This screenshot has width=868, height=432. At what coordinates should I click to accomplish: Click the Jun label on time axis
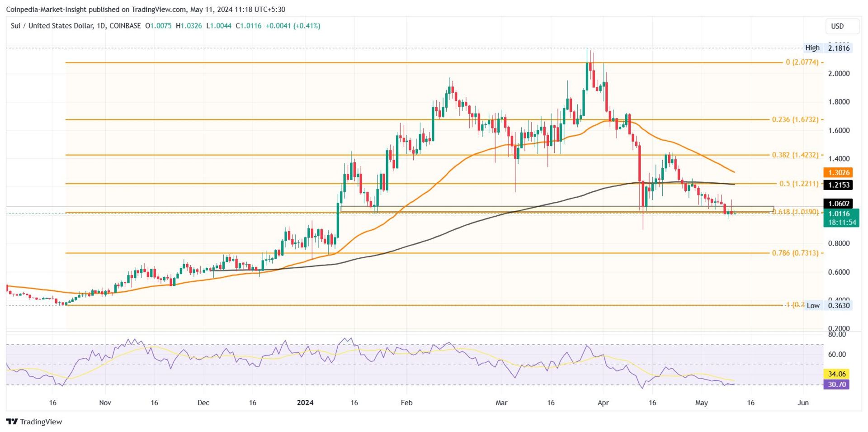click(803, 403)
